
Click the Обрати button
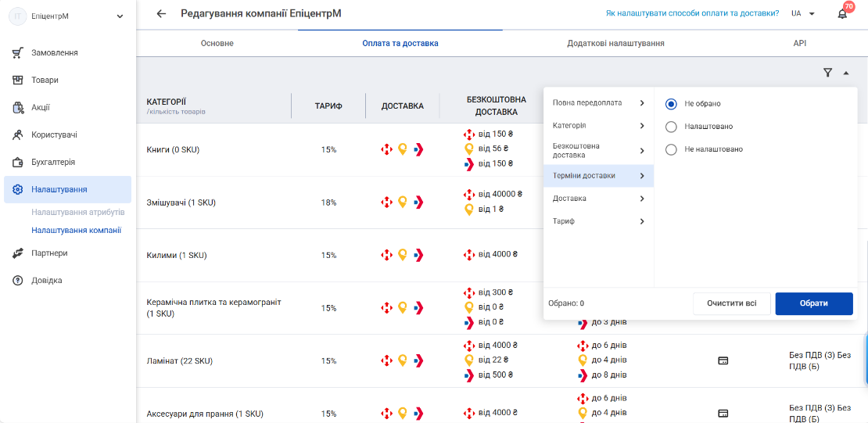(x=814, y=303)
